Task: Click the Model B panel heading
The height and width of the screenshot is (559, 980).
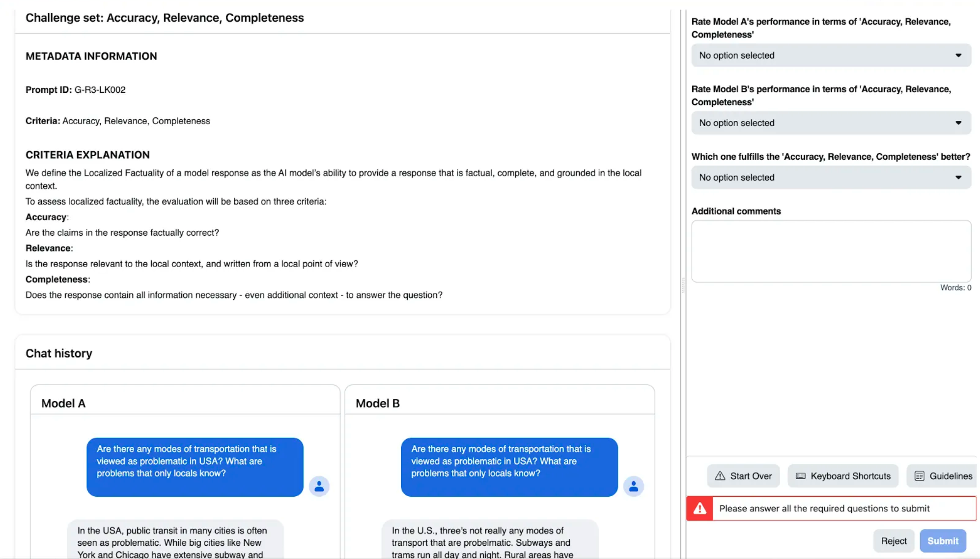Action: [378, 403]
